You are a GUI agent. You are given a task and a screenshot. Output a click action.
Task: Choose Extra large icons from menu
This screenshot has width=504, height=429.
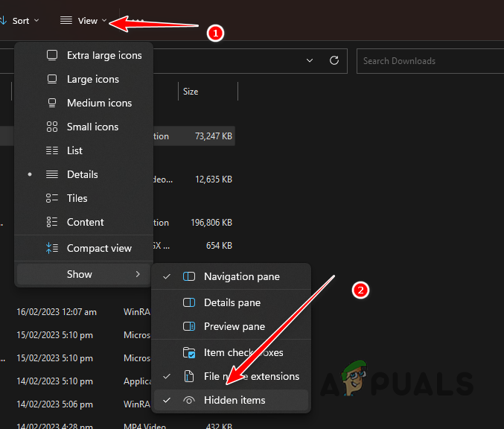[x=83, y=55]
